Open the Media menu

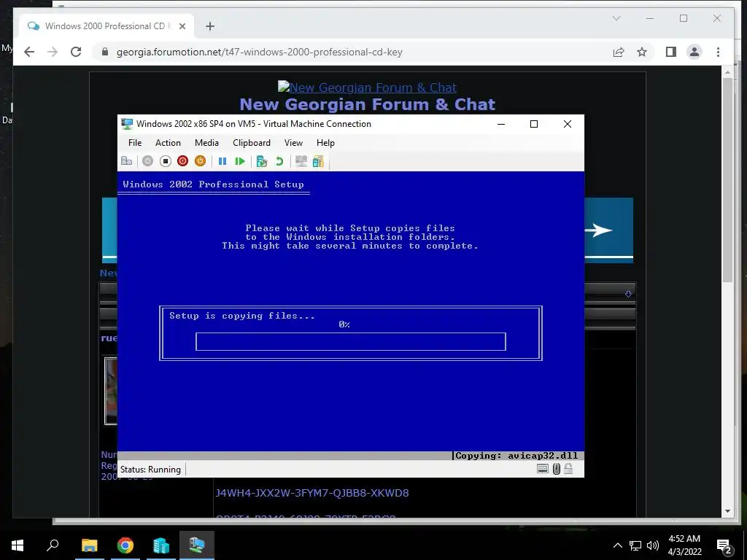click(206, 143)
